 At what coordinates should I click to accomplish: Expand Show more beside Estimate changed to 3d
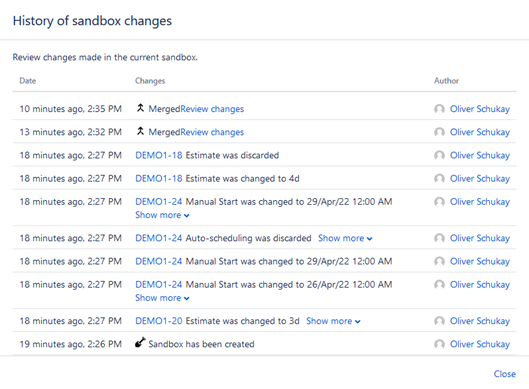click(333, 321)
